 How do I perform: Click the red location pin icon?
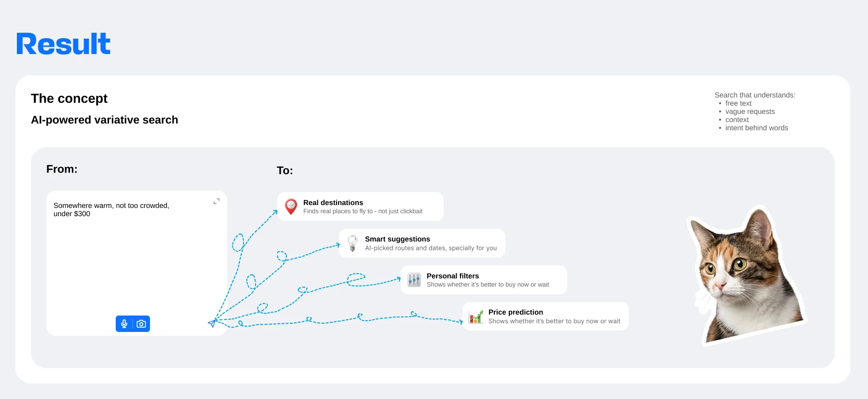coord(291,206)
